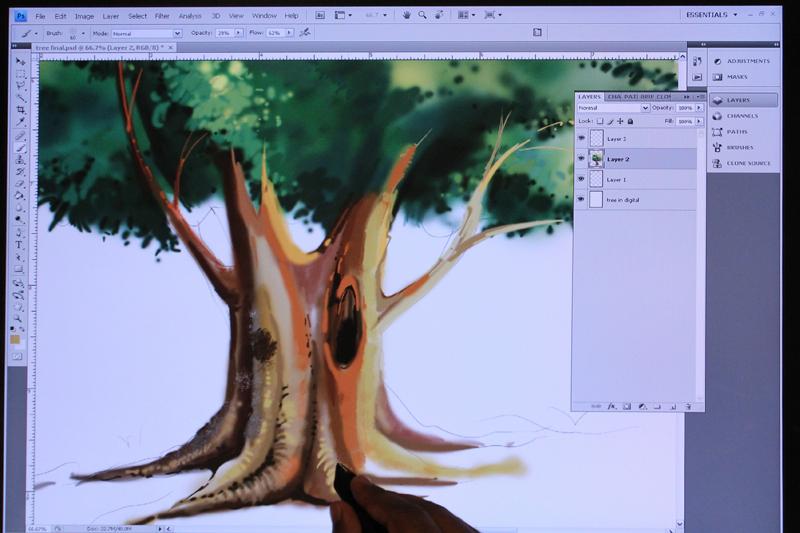Expand the layer blend mode dropdown

tap(613, 108)
